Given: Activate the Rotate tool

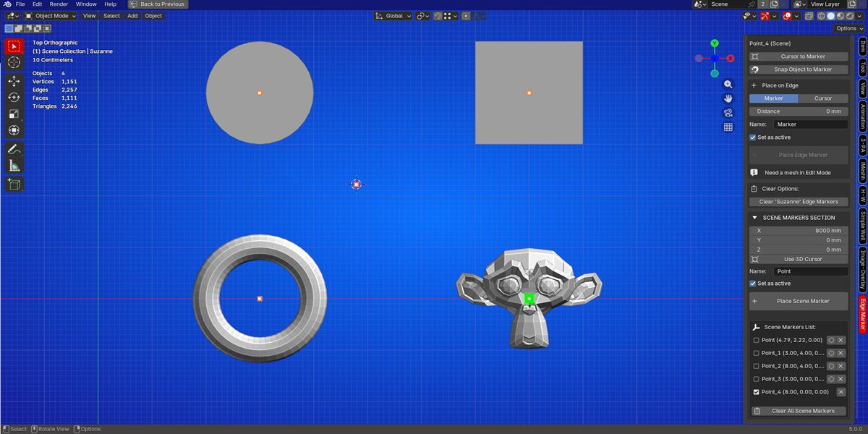Looking at the screenshot, I should [14, 98].
